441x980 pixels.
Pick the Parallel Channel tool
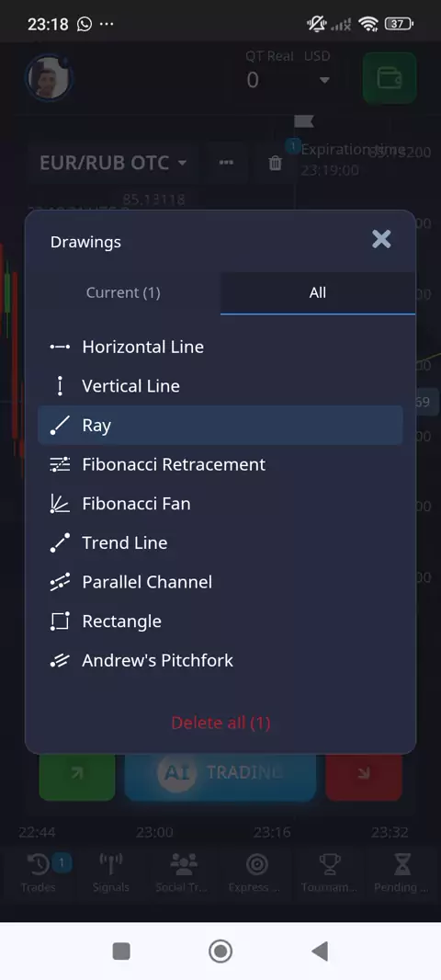(220, 582)
